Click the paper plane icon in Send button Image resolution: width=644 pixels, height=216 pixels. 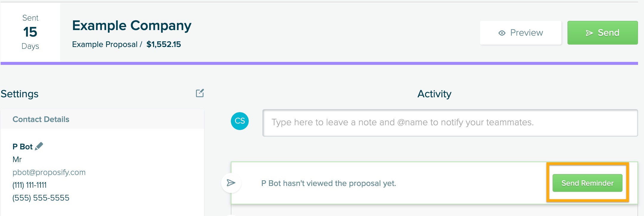coord(589,33)
